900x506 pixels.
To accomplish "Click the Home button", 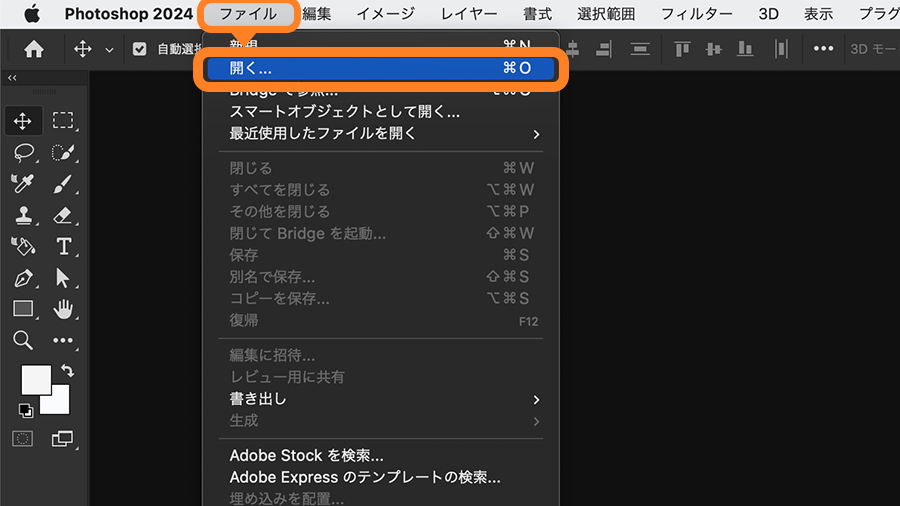I will click(34, 49).
